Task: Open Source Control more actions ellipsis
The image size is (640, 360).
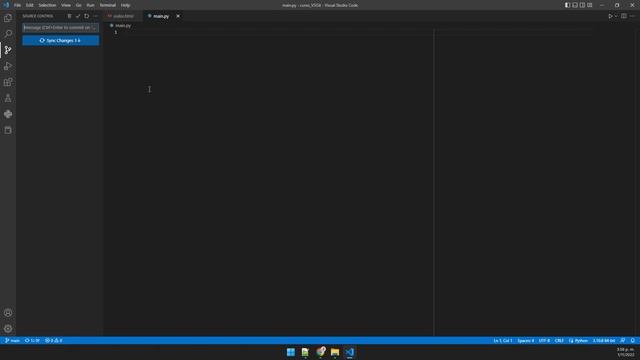Action: tap(96, 16)
